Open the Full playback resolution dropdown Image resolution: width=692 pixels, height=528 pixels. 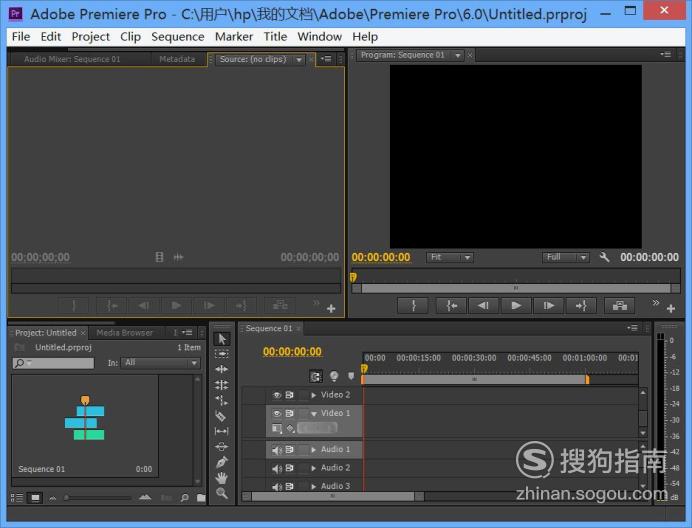(x=566, y=257)
